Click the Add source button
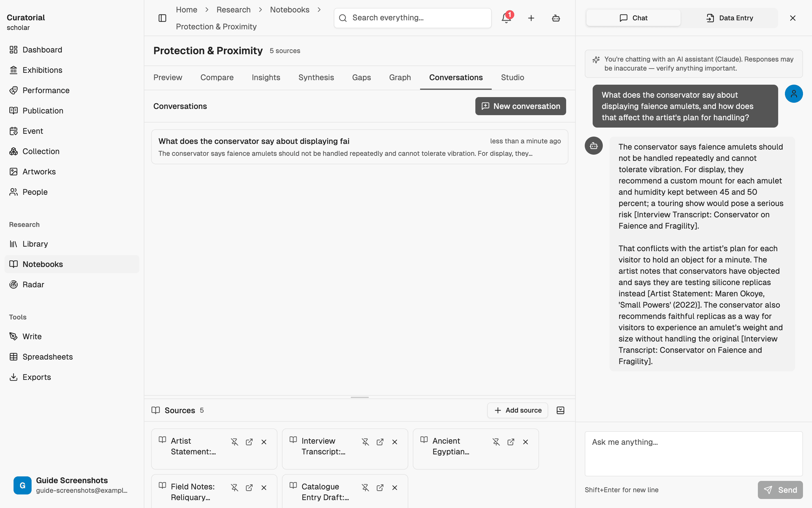 [518, 410]
